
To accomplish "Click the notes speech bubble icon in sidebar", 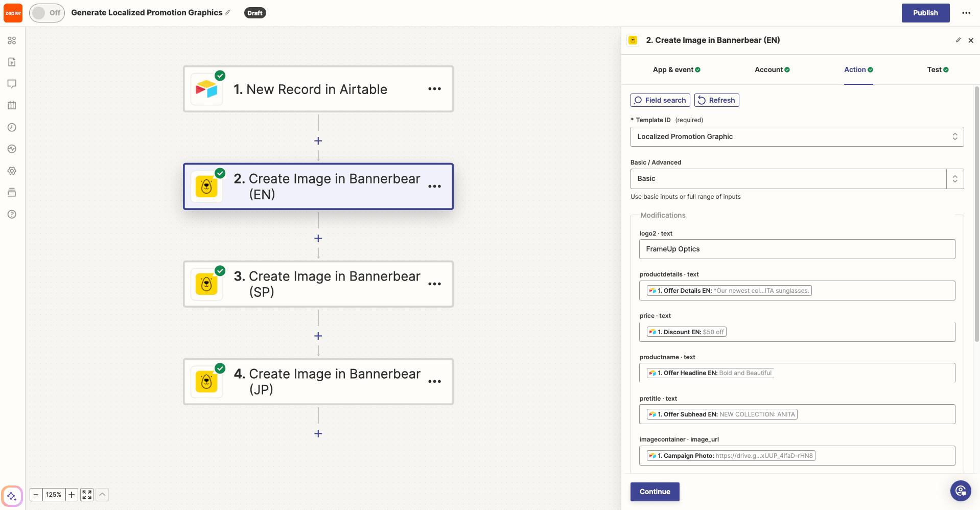I will click(12, 83).
